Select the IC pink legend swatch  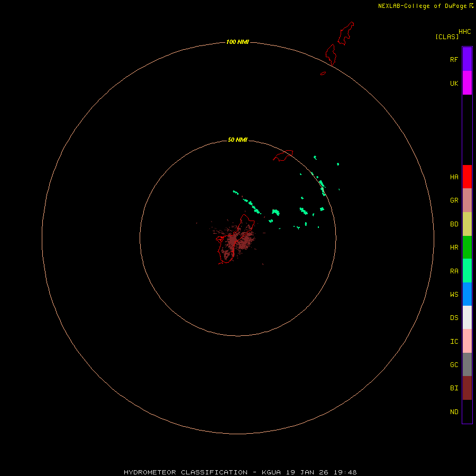[x=467, y=341]
